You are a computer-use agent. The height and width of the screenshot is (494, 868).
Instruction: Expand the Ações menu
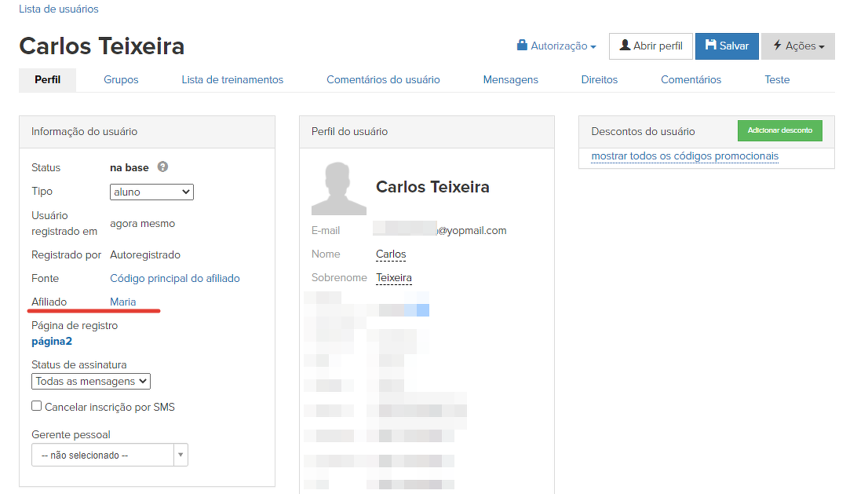click(797, 46)
